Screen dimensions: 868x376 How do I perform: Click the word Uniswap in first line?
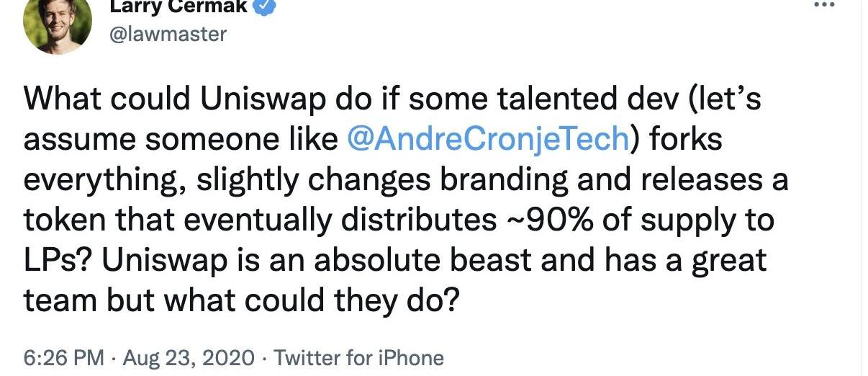point(259,99)
